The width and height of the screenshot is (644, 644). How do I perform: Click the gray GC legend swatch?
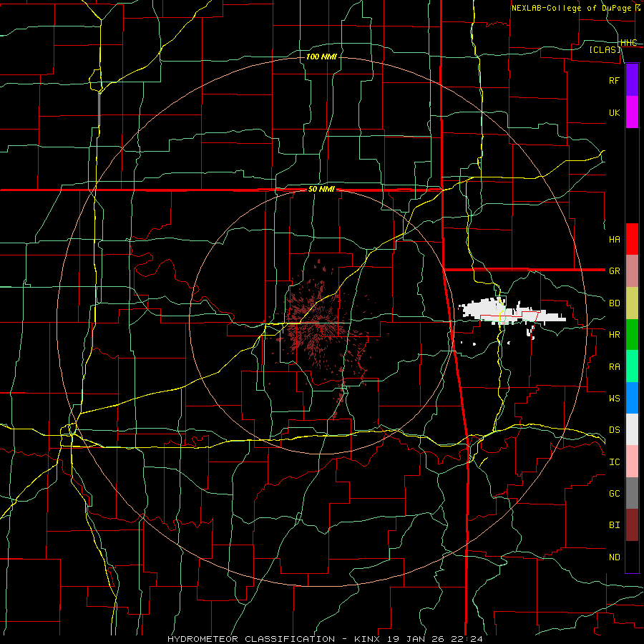(x=632, y=493)
